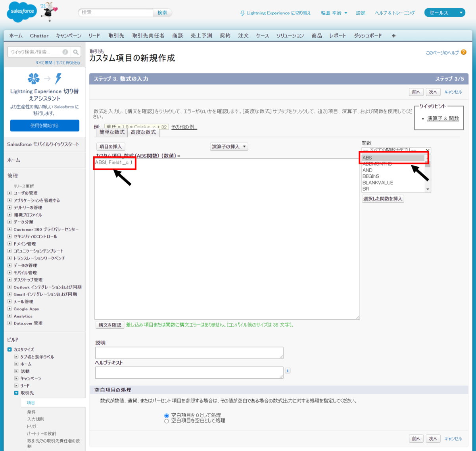This screenshot has height=451, width=476.
Task: Click すべて展開 link in sidebar
Action: point(44,63)
